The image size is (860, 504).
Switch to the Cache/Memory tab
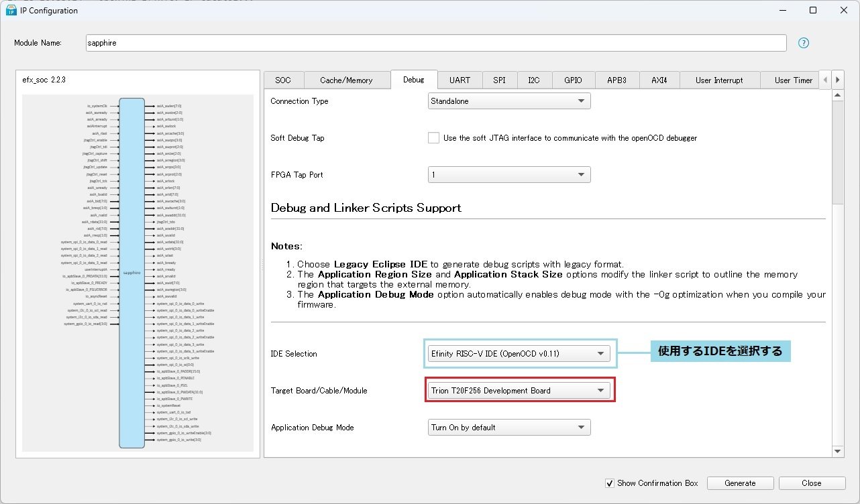coord(346,80)
